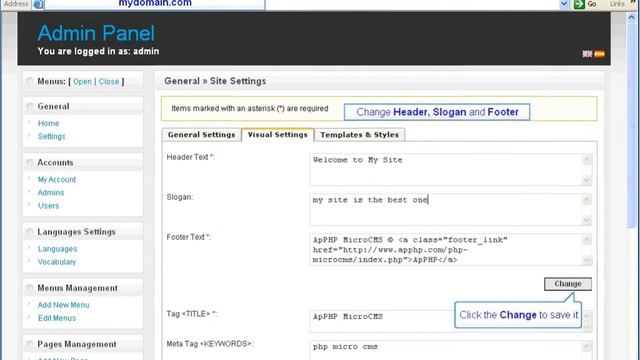Click Header Text field scroll down arrow

(587, 180)
